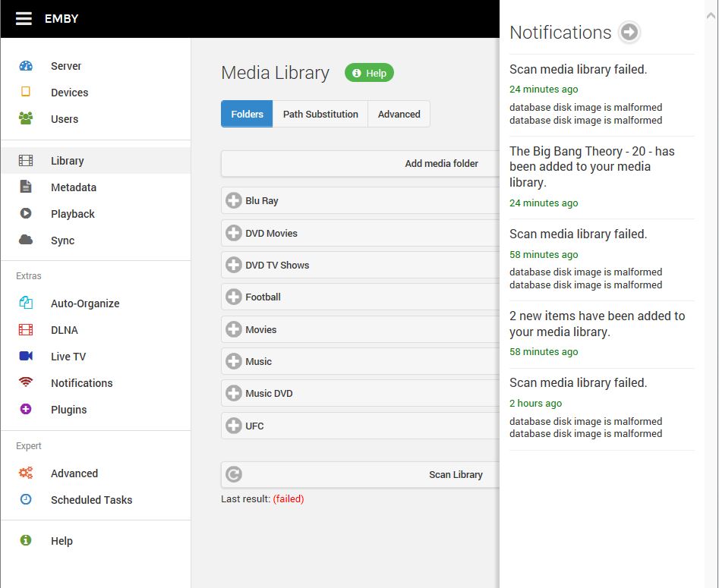Click the DLNA film icon
The height and width of the screenshot is (588, 719).
pos(26,330)
